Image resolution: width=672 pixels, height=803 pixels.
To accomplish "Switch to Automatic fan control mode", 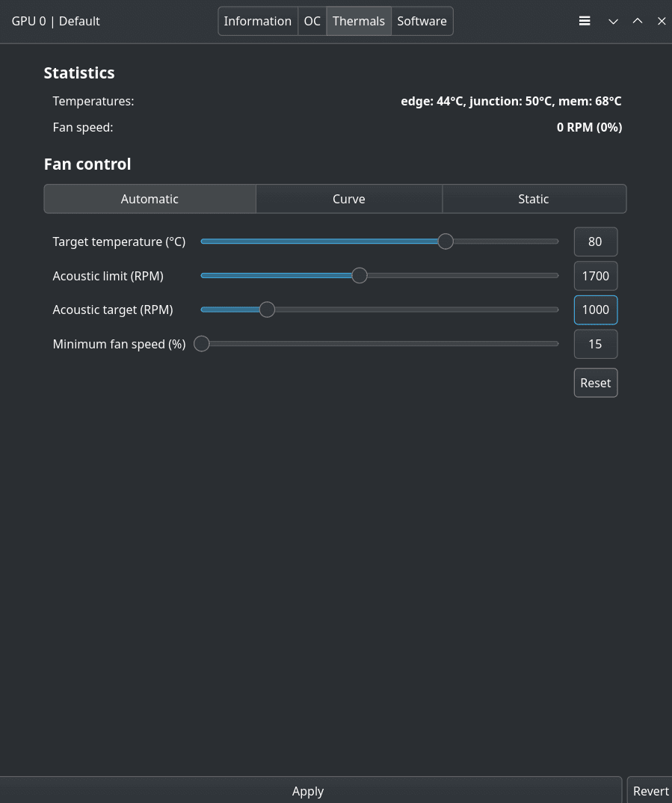I will point(149,199).
